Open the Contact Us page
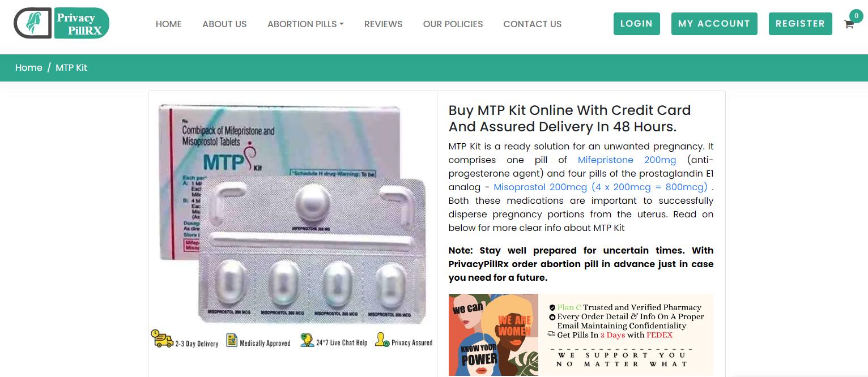 [x=532, y=24]
